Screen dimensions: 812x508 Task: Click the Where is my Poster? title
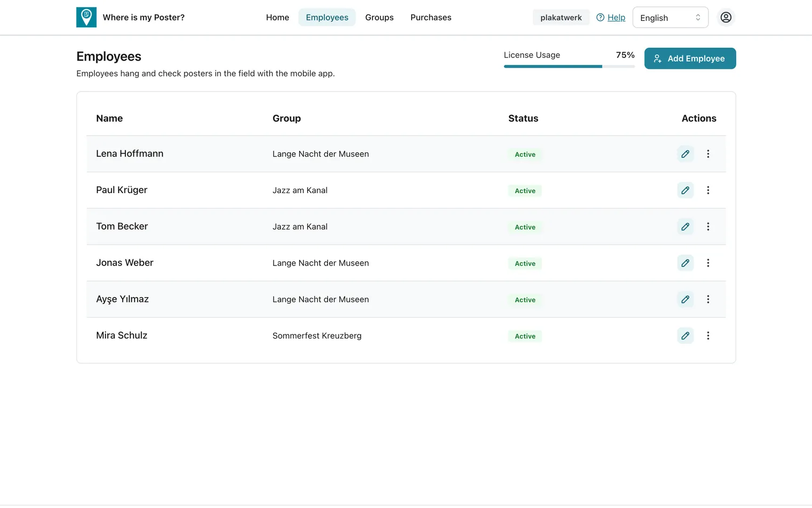(144, 18)
